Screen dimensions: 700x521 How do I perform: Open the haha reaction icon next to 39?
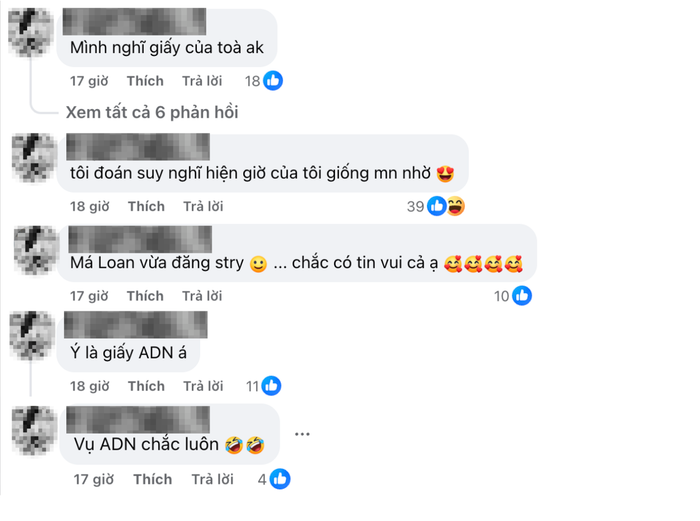(456, 206)
